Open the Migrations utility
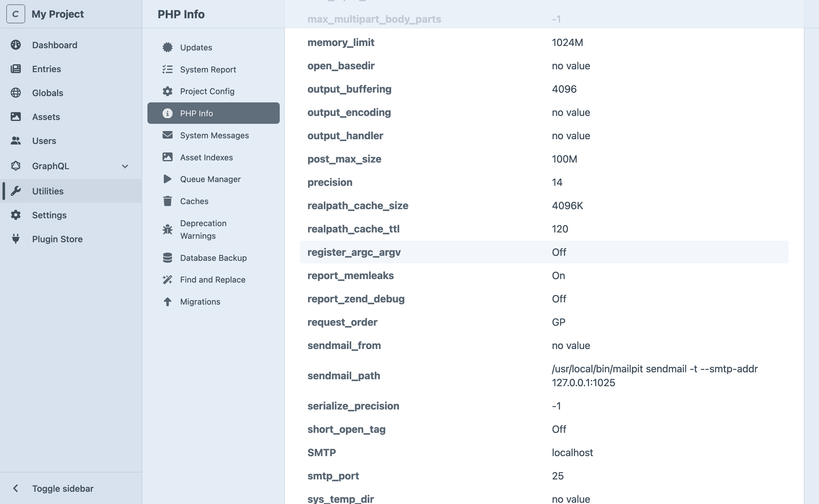The width and height of the screenshot is (819, 504). point(213,302)
